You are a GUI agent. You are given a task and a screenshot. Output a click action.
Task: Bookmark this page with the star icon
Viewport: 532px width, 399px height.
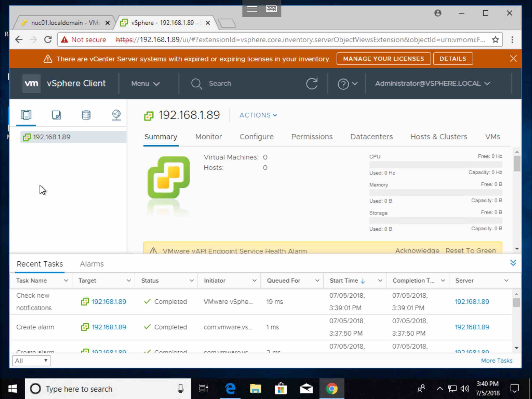[495, 40]
